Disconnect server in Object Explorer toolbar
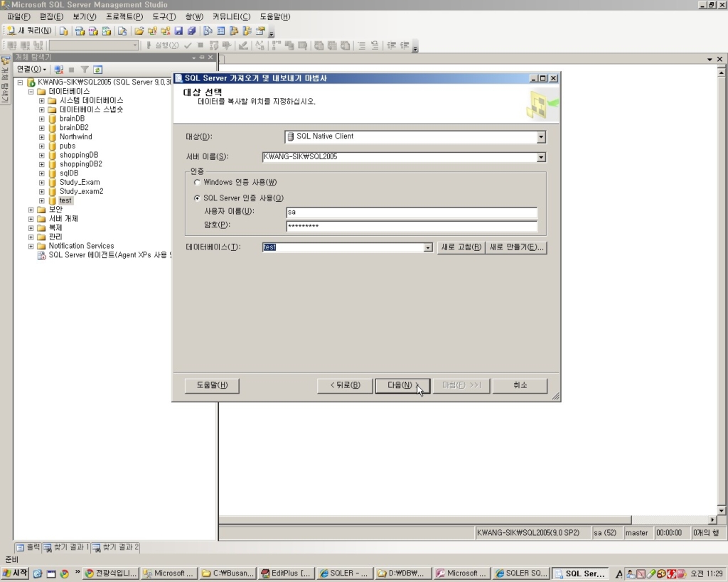Image resolution: width=728 pixels, height=582 pixels. click(58, 70)
